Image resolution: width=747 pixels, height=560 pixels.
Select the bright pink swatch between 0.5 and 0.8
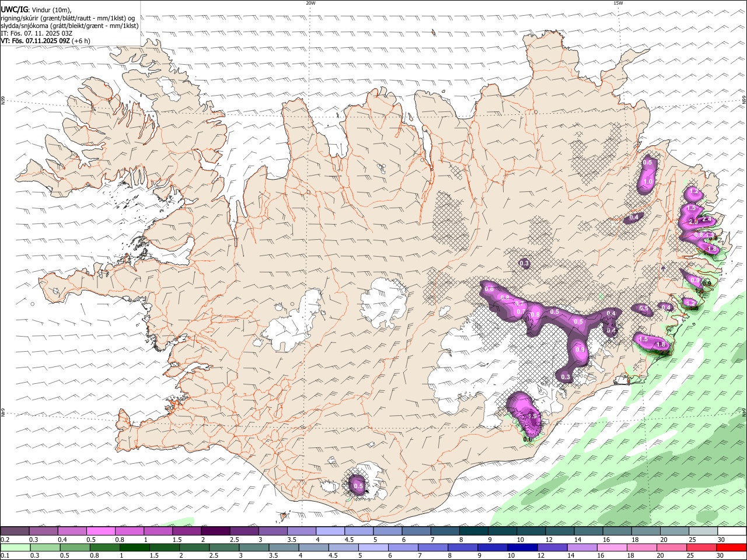pyautogui.click(x=100, y=531)
